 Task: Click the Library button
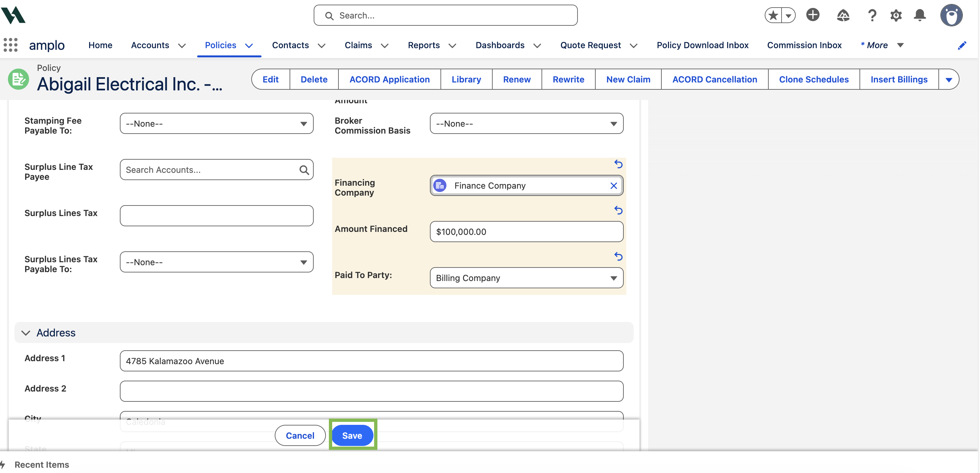click(x=466, y=79)
